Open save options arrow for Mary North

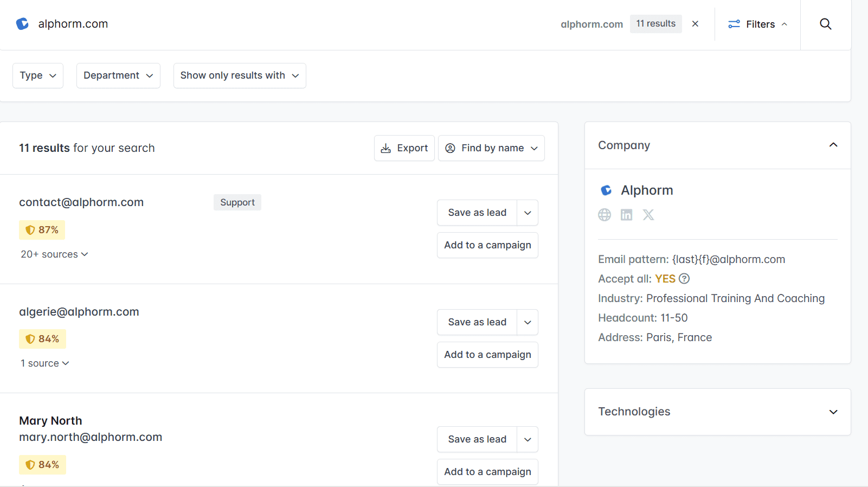(528, 439)
